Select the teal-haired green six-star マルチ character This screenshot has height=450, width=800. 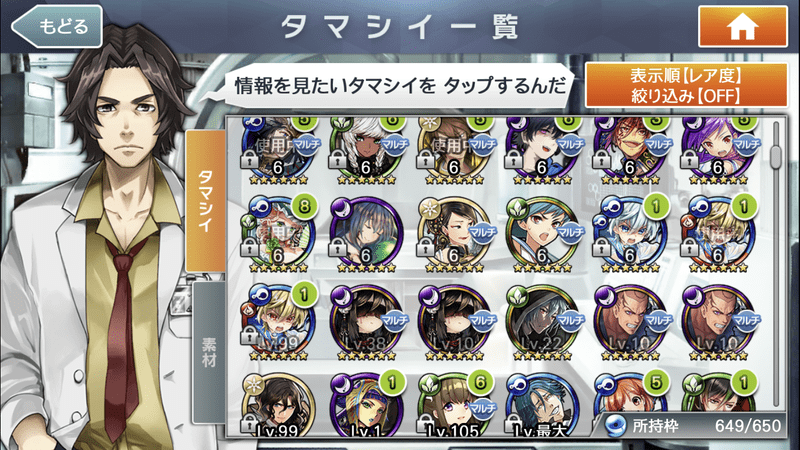click(542, 234)
